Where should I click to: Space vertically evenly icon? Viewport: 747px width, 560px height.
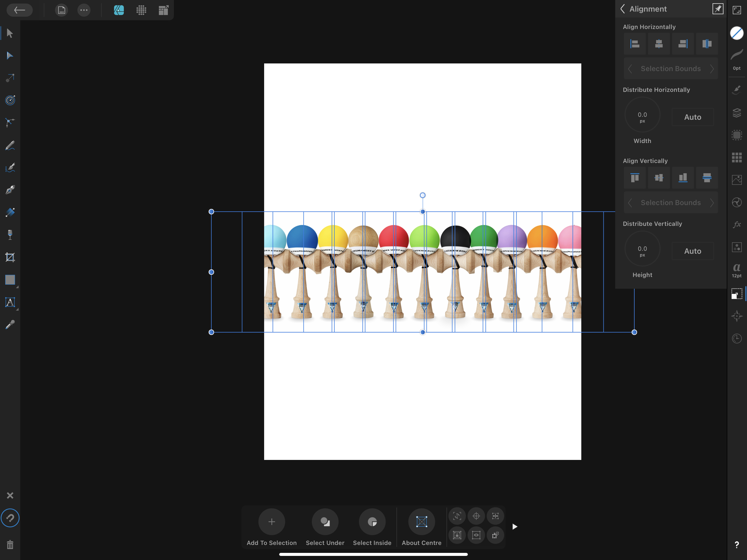[x=707, y=178]
